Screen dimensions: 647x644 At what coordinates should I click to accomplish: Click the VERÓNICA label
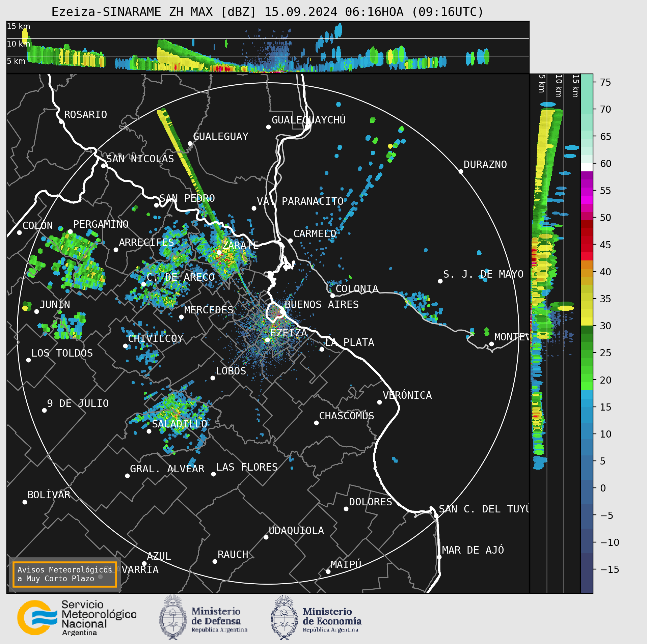click(407, 395)
